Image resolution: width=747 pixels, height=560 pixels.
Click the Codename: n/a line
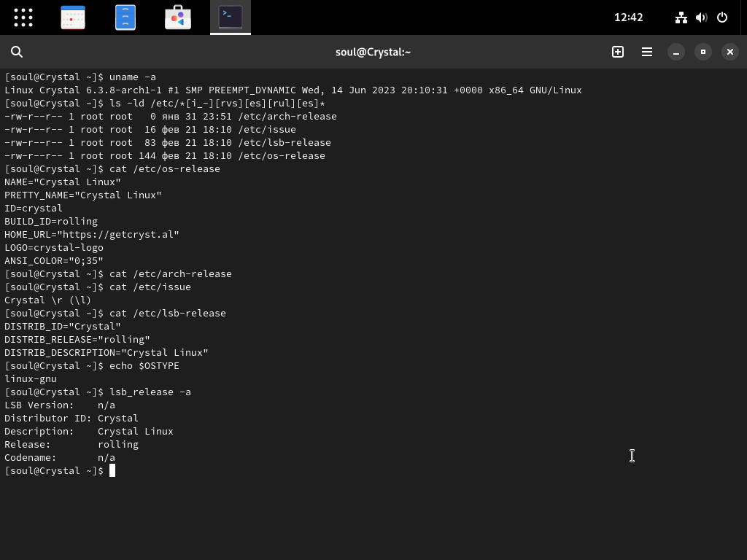(x=60, y=458)
